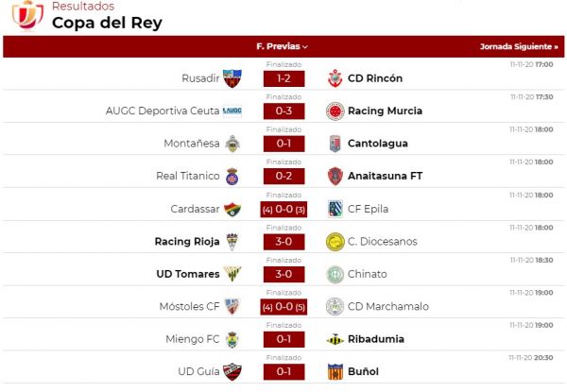
Task: Click the Anaitasuna FT team crest
Action: [334, 176]
